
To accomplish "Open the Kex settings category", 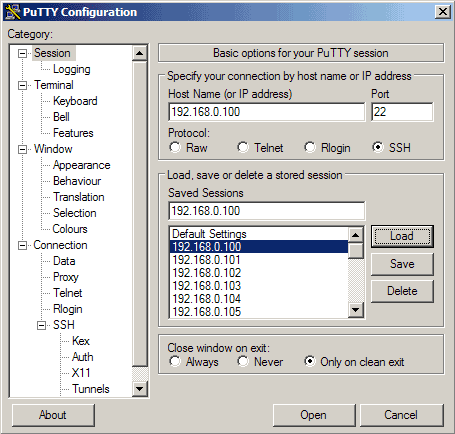I will (81, 341).
